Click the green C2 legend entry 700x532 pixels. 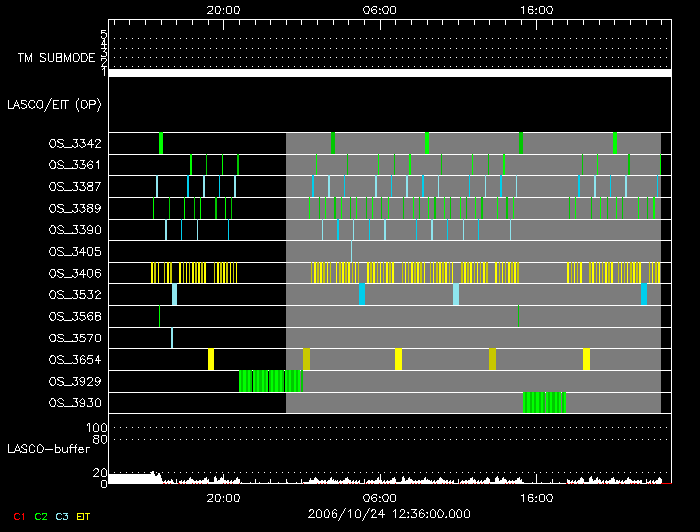point(41,515)
